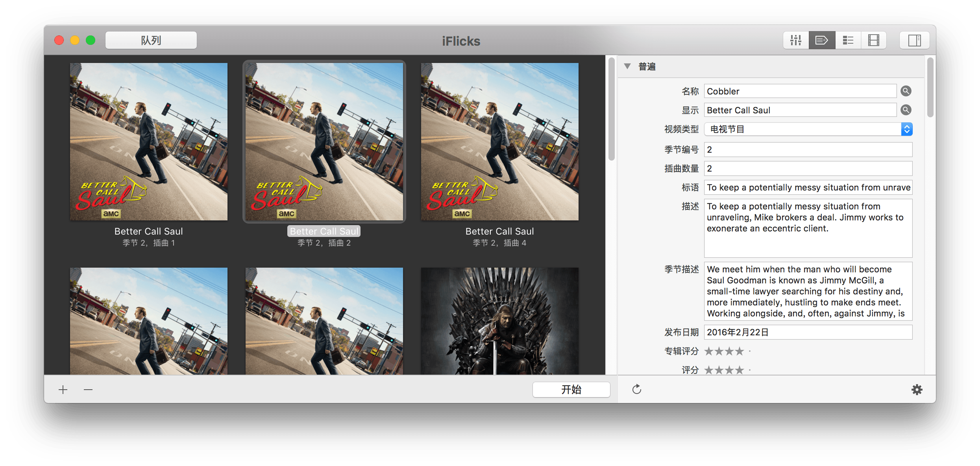Click the 季节 2, 插曲 4 caption

point(499,243)
